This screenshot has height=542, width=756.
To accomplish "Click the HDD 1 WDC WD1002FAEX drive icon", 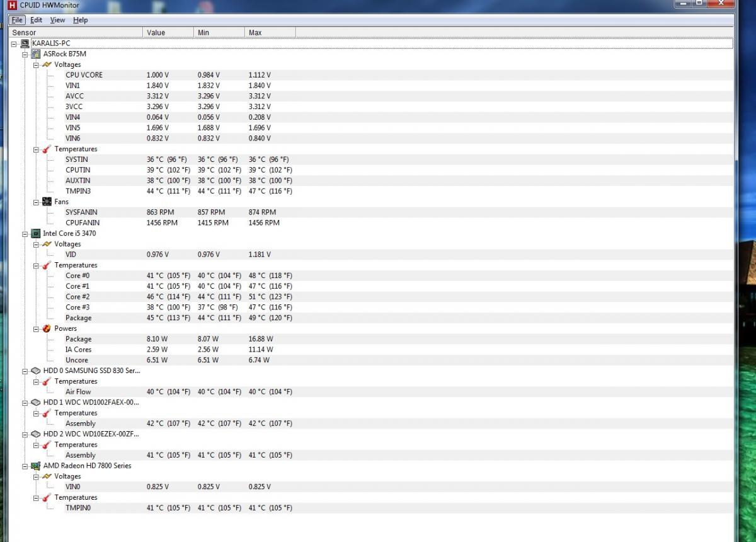I will point(36,402).
